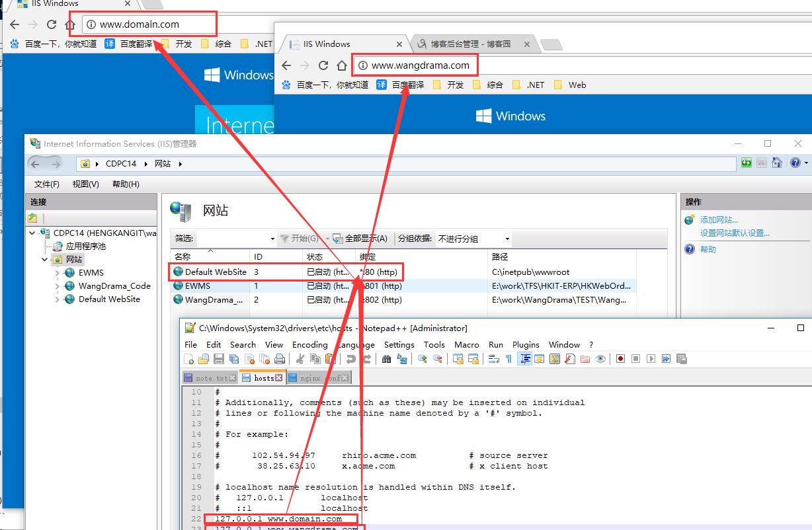The width and height of the screenshot is (812, 530).
Task: Click Zoom In icon in Notepad++
Action: click(423, 359)
